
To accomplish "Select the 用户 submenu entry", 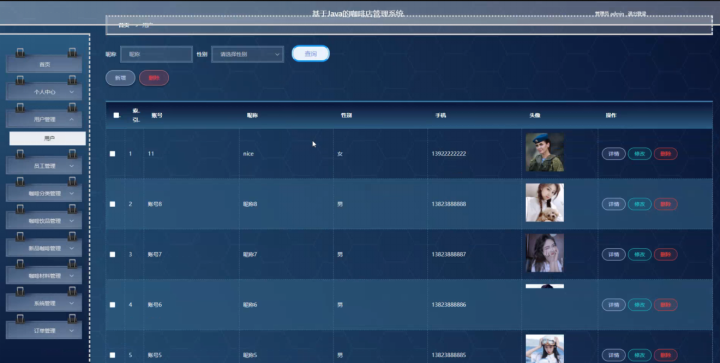I will (48, 138).
